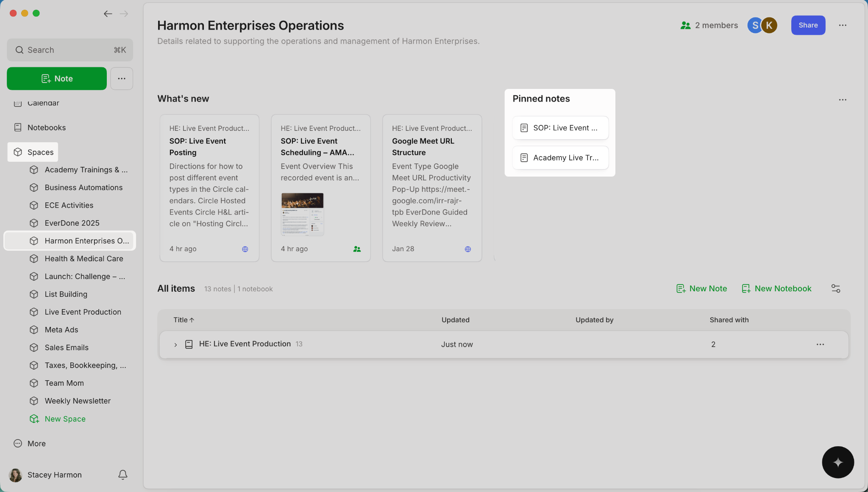Open the K member avatar
The image size is (868, 492).
(x=769, y=25)
